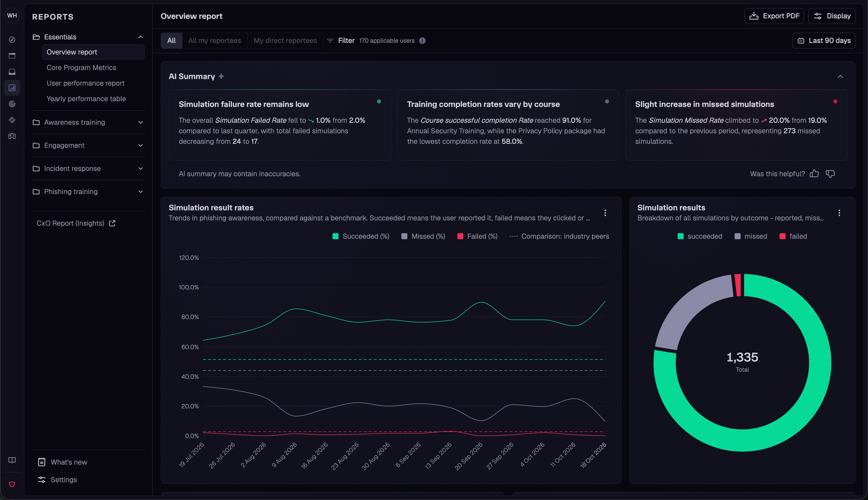868x500 pixels.
Task: Open the game controller icon in left rail
Action: pyautogui.click(x=12, y=136)
